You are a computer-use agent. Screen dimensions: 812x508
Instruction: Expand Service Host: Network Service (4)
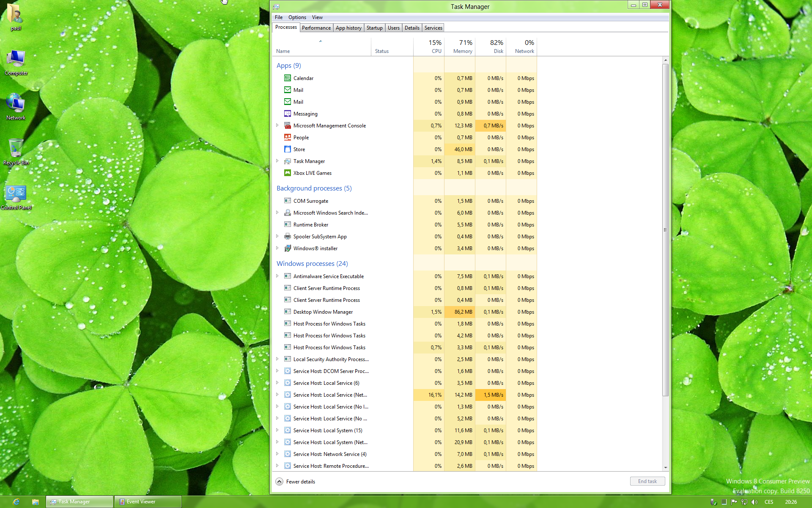pos(277,454)
